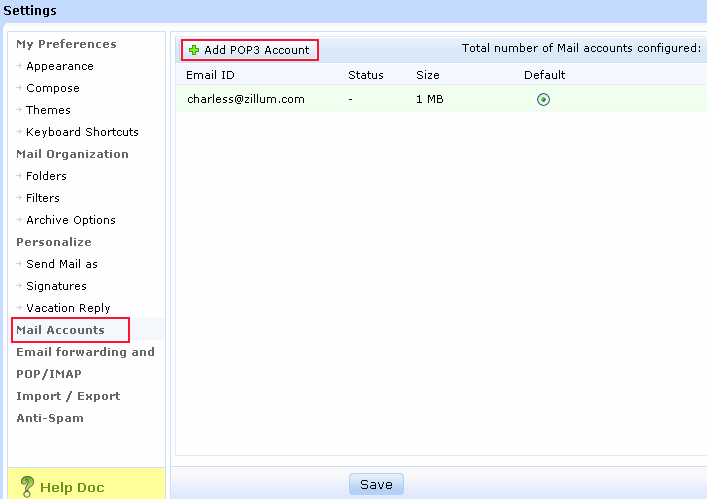Click the Email ID column header

pos(210,75)
